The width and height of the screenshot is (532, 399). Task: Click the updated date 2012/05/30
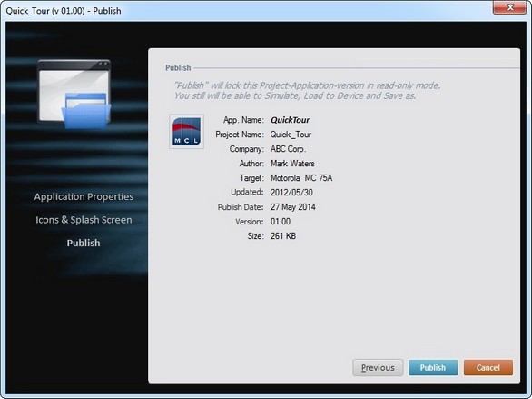pos(291,192)
